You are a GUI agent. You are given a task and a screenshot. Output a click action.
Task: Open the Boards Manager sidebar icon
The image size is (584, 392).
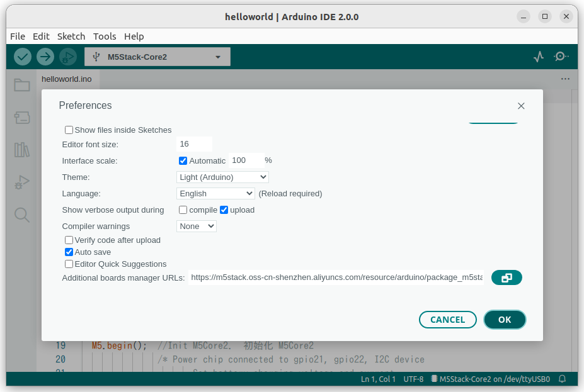(21, 117)
